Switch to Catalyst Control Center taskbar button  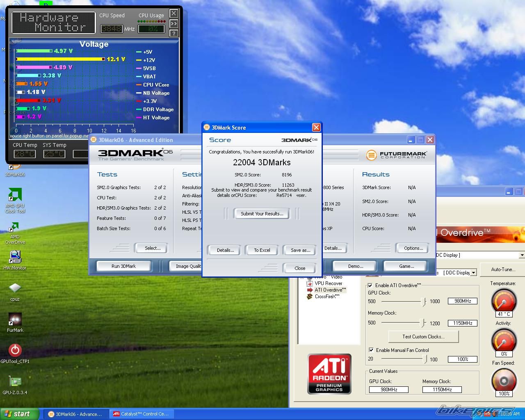(x=142, y=414)
